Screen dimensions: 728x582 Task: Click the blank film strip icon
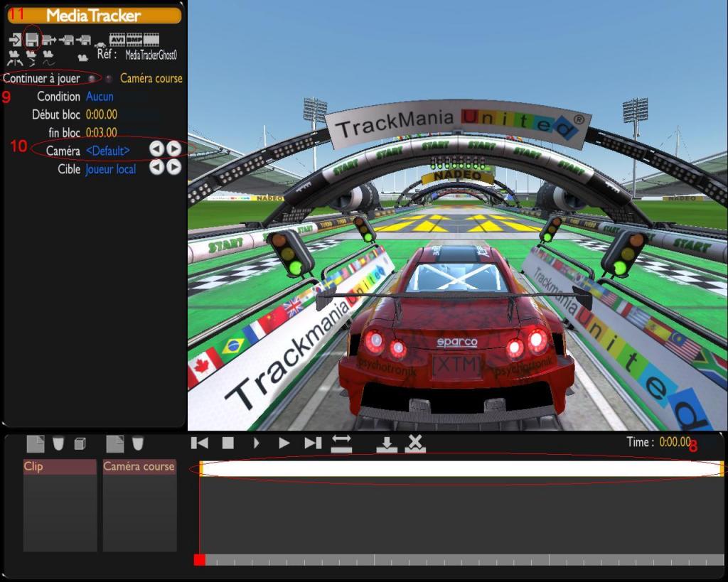[x=151, y=40]
